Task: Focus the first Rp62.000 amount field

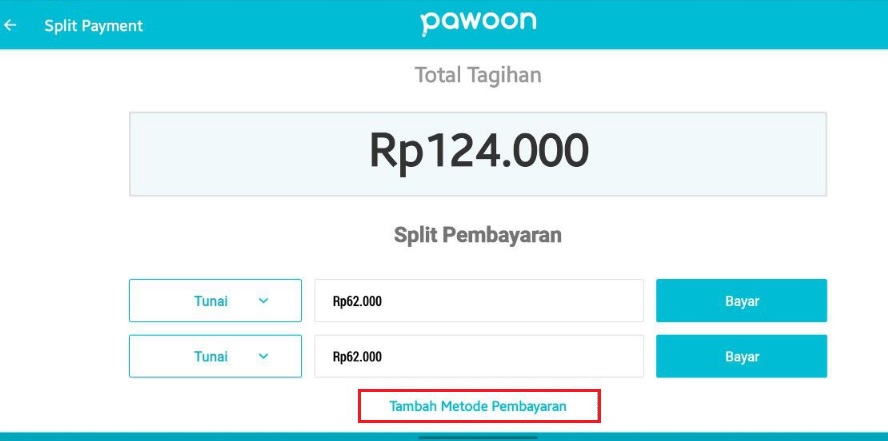Action: (478, 300)
